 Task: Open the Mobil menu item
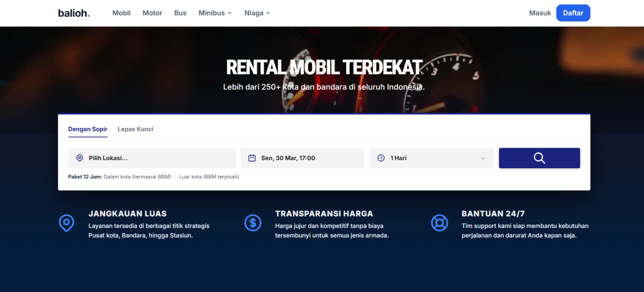click(x=121, y=13)
